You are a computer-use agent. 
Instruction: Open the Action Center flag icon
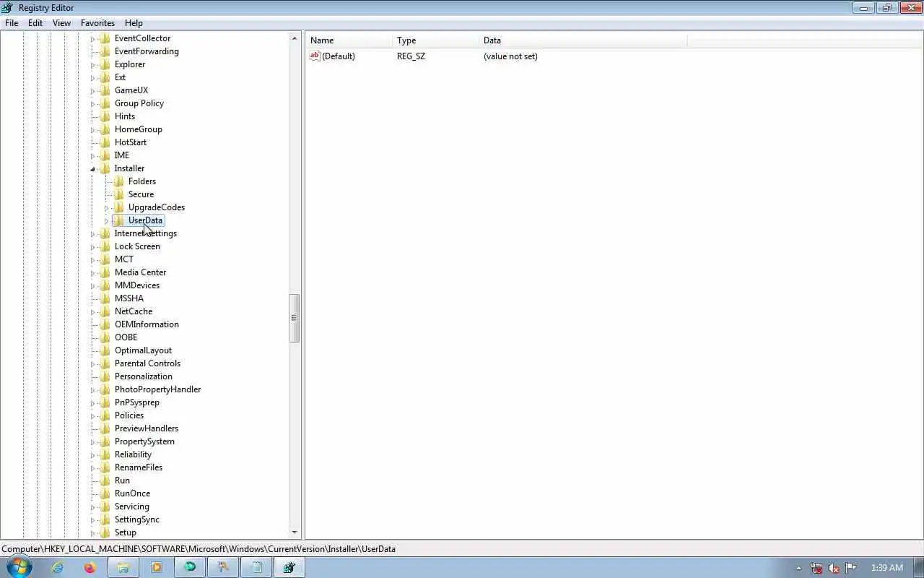[851, 568]
